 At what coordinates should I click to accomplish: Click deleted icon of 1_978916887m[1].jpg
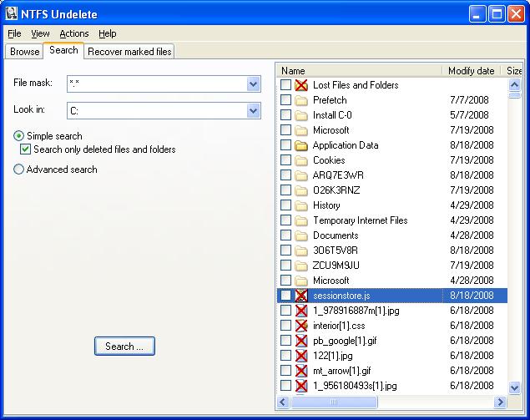[x=301, y=311]
